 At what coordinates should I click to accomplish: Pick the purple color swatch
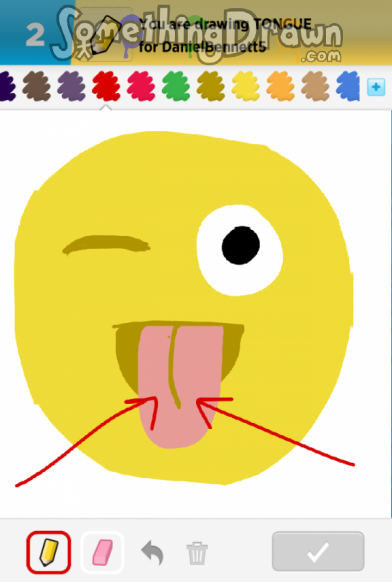[x=71, y=86]
